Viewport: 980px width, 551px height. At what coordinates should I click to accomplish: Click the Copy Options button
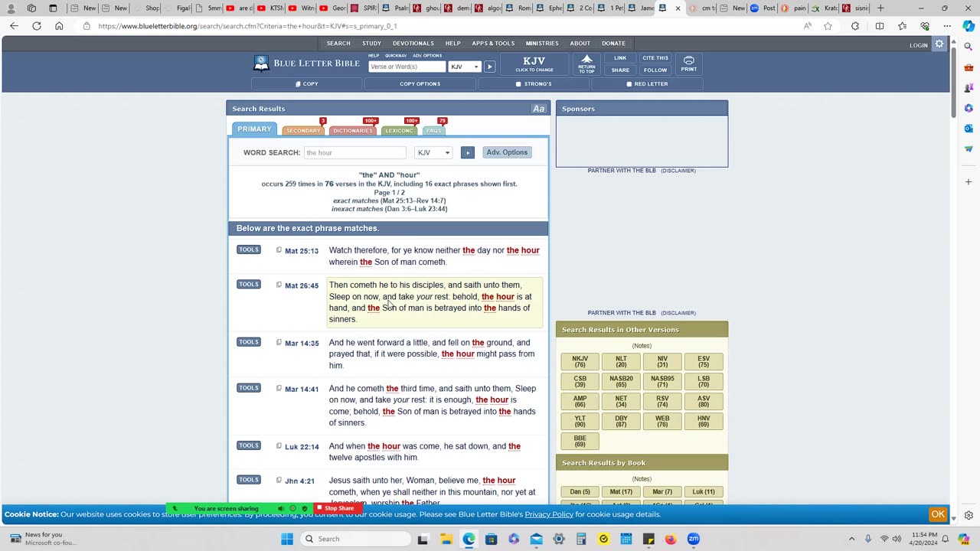[420, 84]
